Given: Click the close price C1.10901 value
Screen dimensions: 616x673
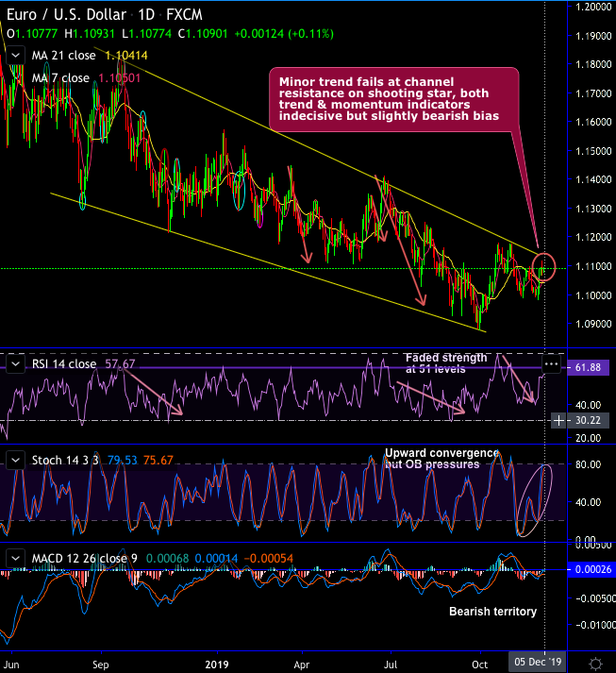Looking at the screenshot, I should click(203, 34).
